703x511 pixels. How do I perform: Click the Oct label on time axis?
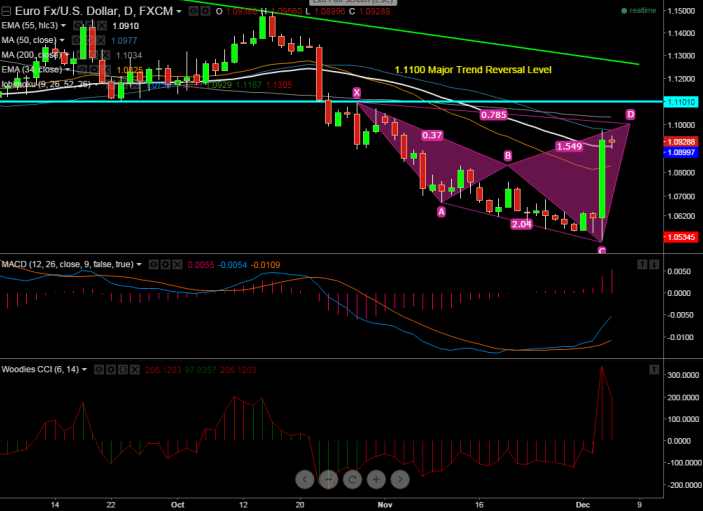[178, 505]
